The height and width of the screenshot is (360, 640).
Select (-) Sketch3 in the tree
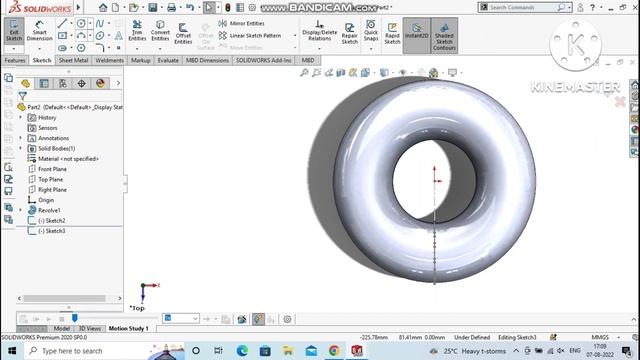[x=51, y=231]
